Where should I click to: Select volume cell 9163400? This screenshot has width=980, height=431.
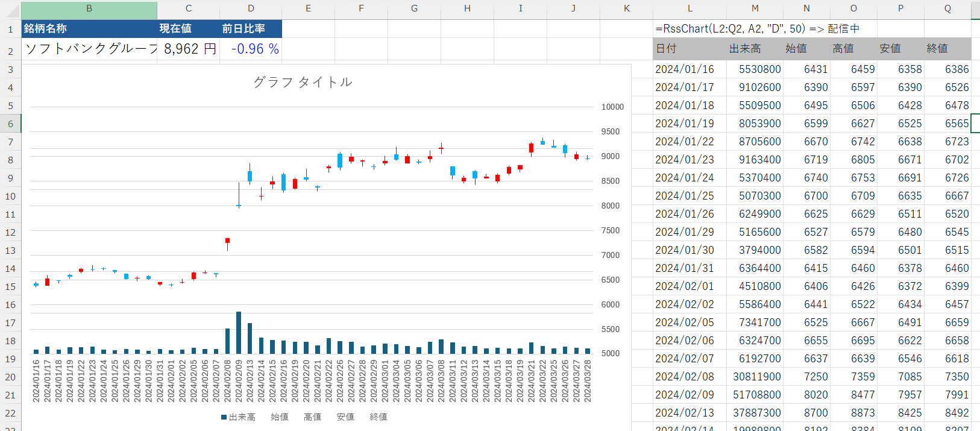[755, 160]
